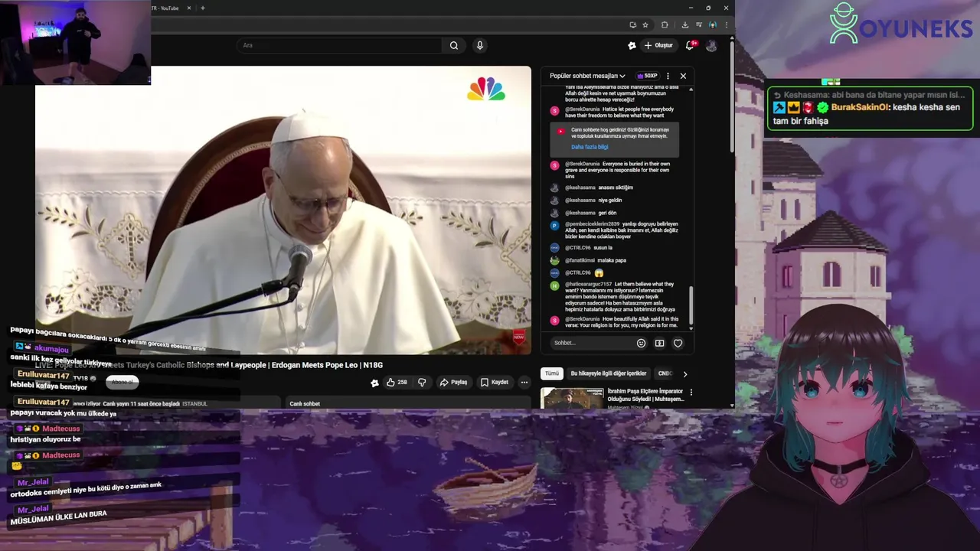The image size is (980, 551).
Task: Click the YouTube search magnifier button
Action: [454, 45]
